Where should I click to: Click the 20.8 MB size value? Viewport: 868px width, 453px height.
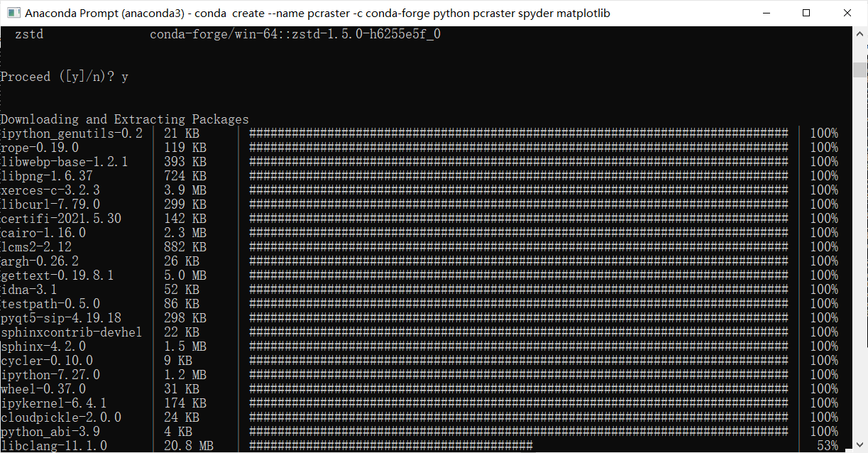pos(189,446)
